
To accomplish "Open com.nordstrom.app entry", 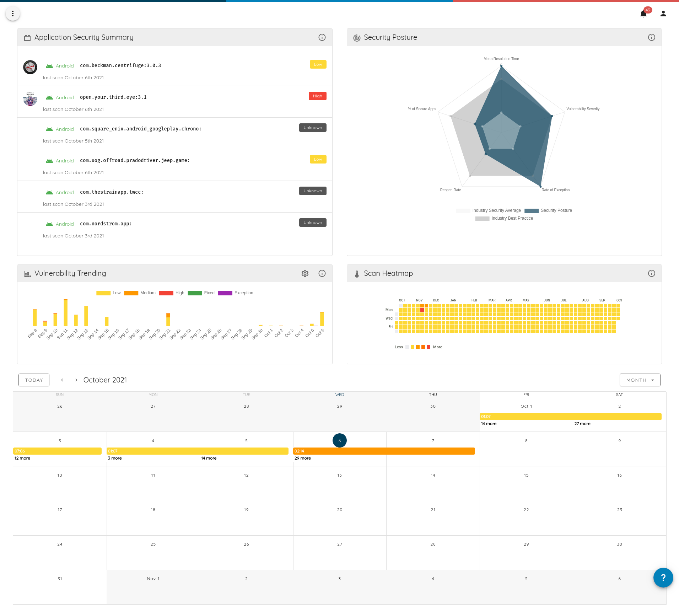I will 106,224.
